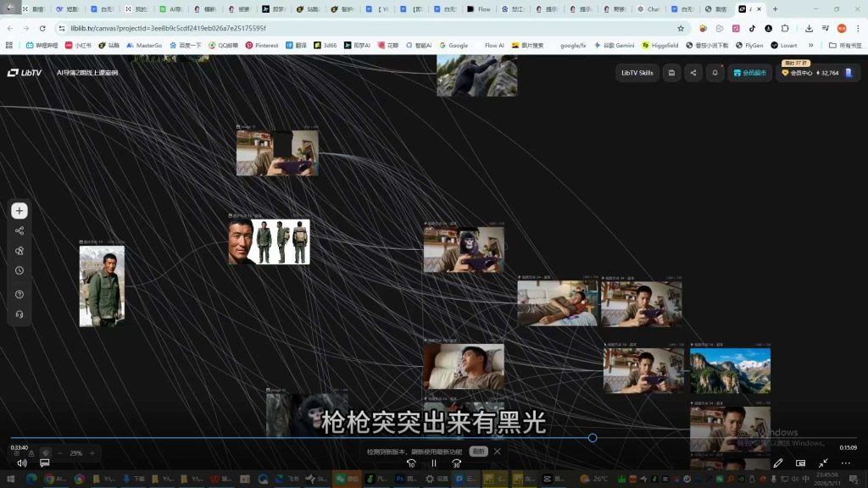Click the Windows Start button
Image resolution: width=868 pixels, height=488 pixels.
click(x=10, y=479)
